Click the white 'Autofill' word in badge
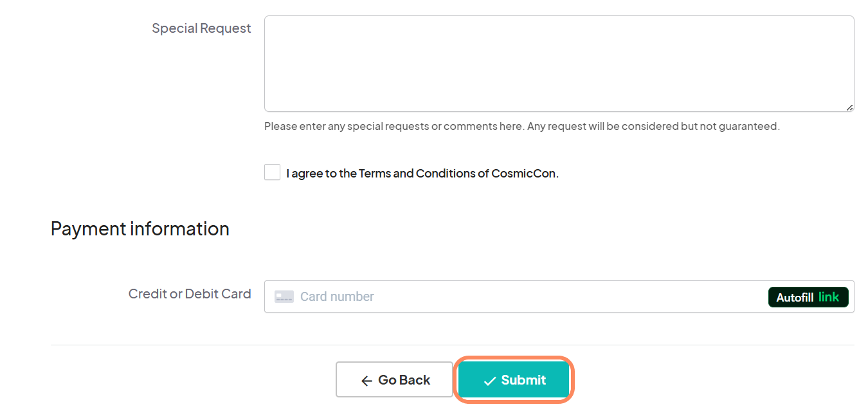 click(x=795, y=298)
